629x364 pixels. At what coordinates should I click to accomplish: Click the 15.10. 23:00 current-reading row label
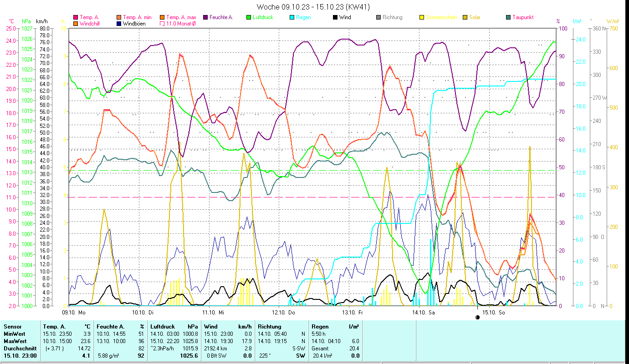(20, 356)
